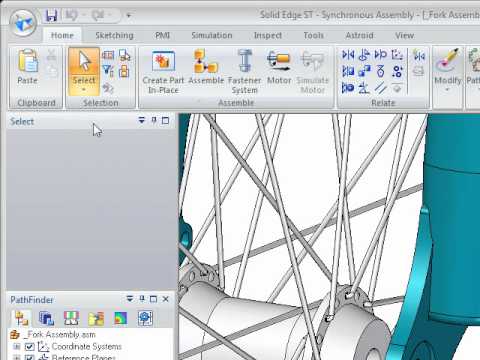The width and height of the screenshot is (480, 360).
Task: Open the Solid Edge Application button
Action: point(23,23)
